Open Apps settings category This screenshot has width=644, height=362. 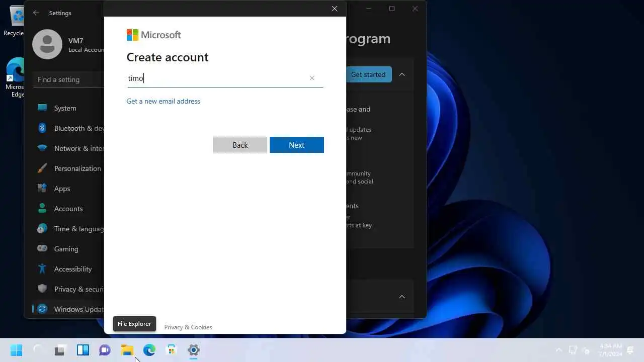(x=68, y=189)
